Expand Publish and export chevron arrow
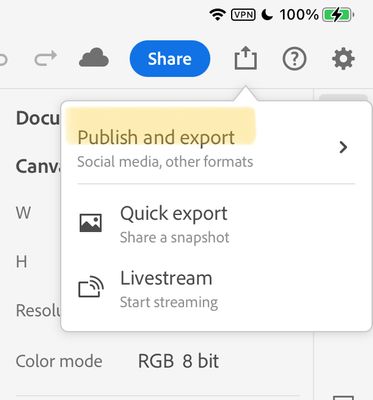The image size is (373, 400). (343, 147)
